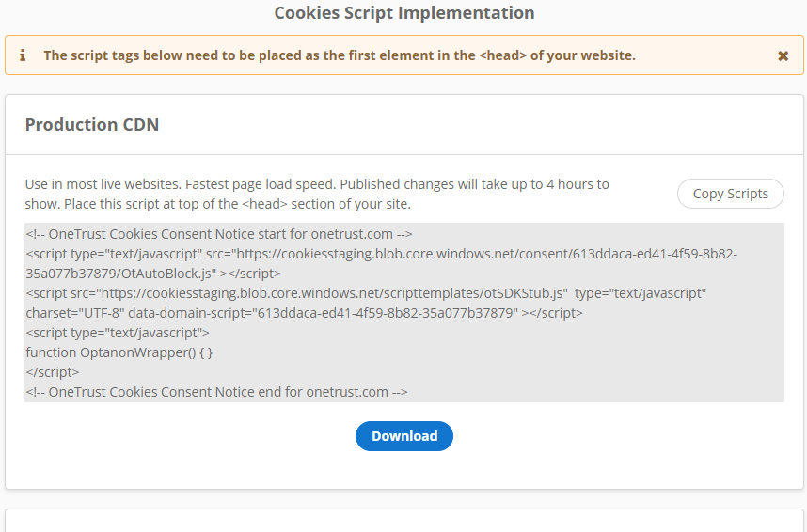Click empty area below Download button
The width and height of the screenshot is (807, 532).
[x=403, y=470]
